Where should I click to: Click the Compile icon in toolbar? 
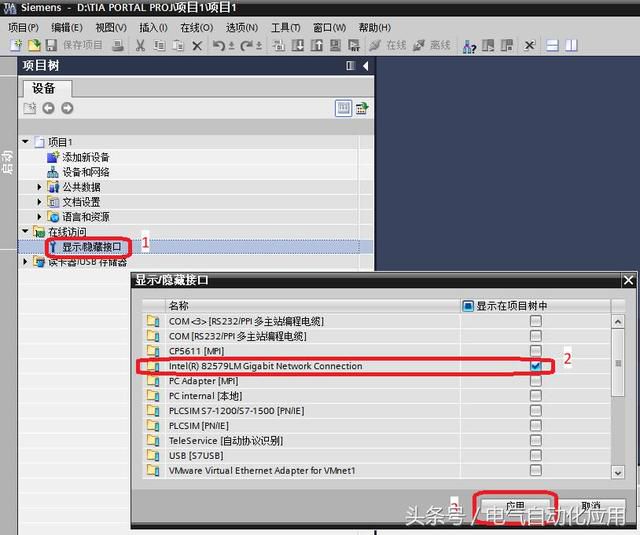point(279,45)
